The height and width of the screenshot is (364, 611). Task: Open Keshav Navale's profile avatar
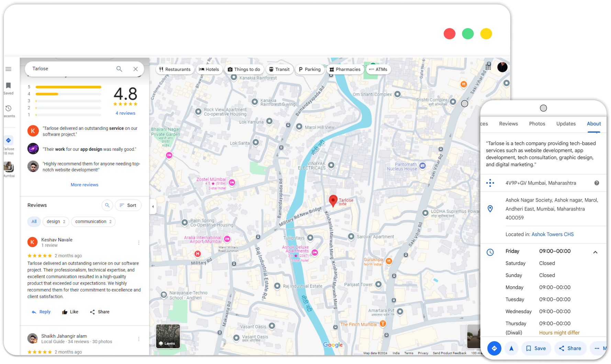click(32, 242)
